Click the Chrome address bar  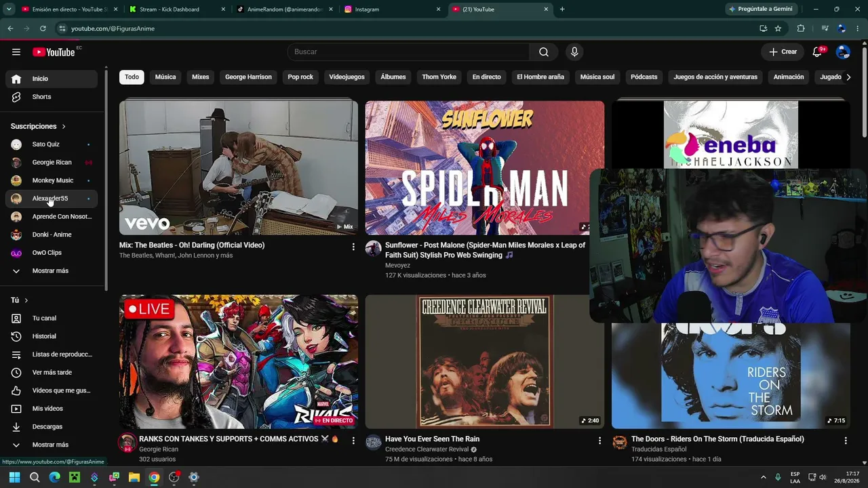pos(407,28)
